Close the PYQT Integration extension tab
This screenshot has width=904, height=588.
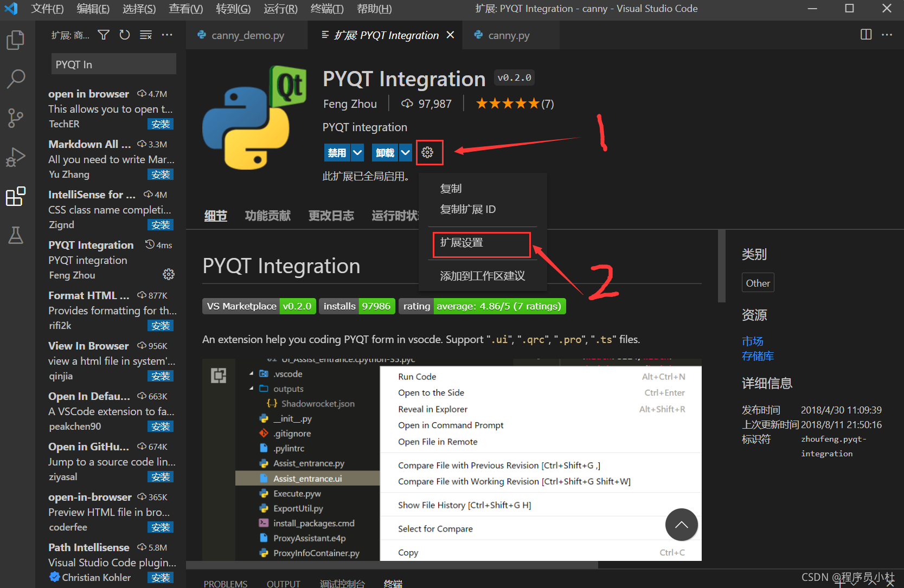click(450, 35)
